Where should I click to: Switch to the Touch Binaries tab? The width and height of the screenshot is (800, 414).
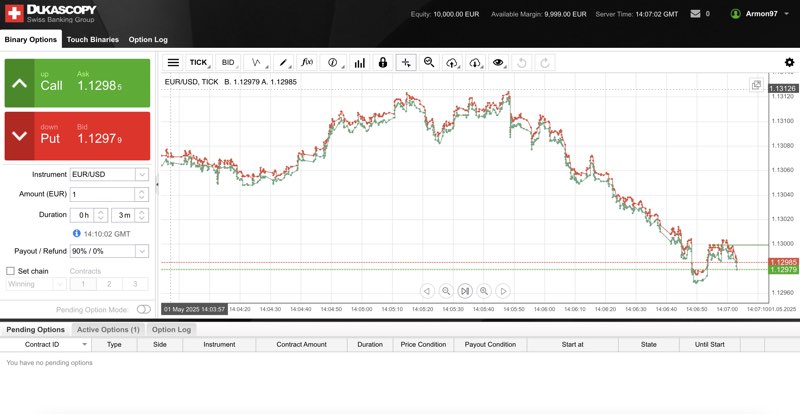pos(93,39)
